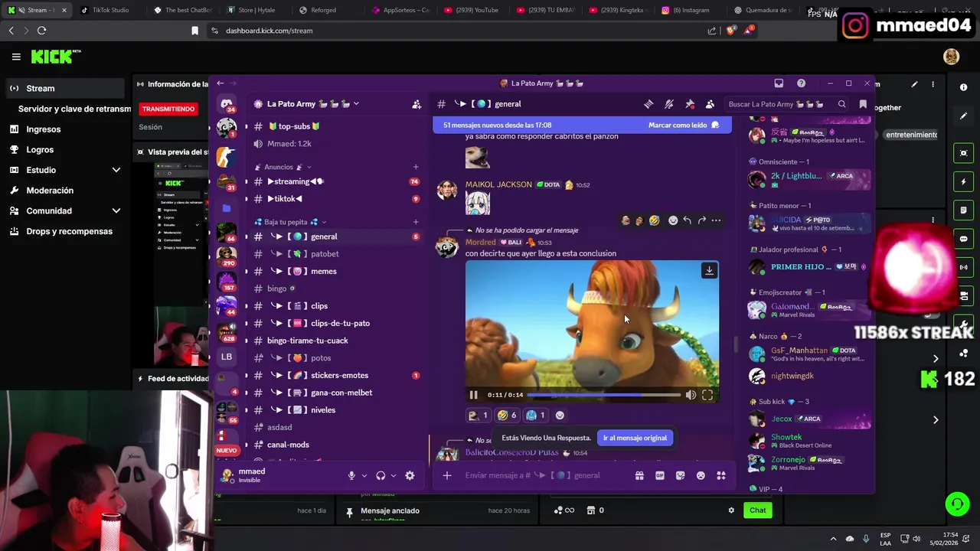This screenshot has height=551, width=980.
Task: Seek in the chat video progress bar
Action: tap(604, 395)
